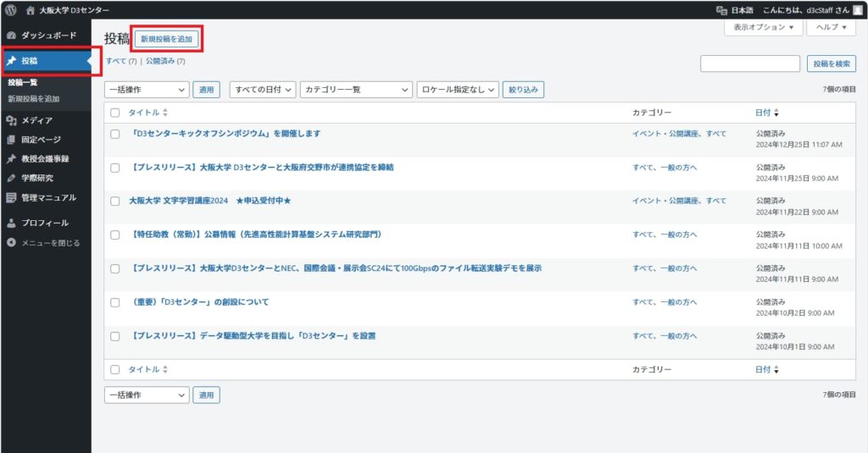Toggle select-all checkbox in table footer

tap(114, 369)
